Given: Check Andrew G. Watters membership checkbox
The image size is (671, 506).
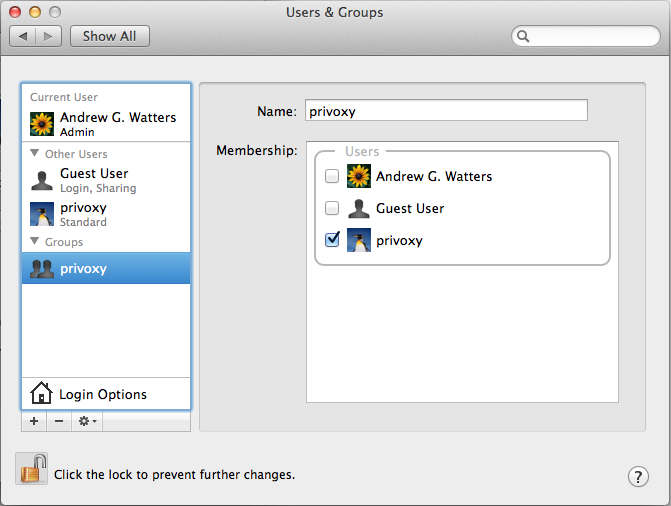Looking at the screenshot, I should coord(332,176).
